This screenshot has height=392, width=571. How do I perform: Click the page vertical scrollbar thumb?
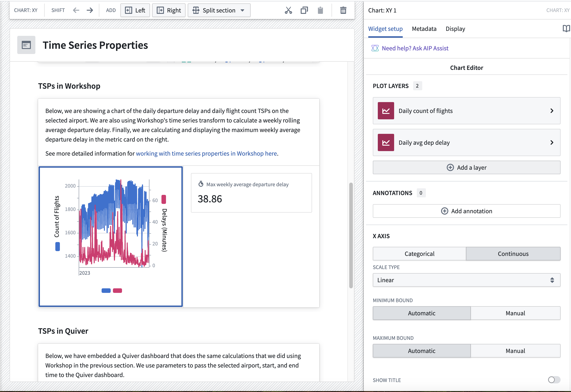click(351, 235)
